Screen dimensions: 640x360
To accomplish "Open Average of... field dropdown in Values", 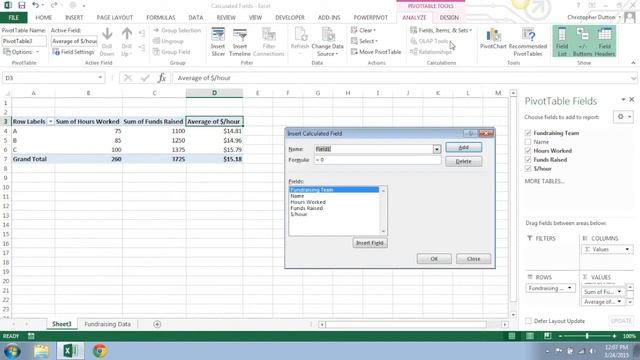I will click(x=619, y=302).
